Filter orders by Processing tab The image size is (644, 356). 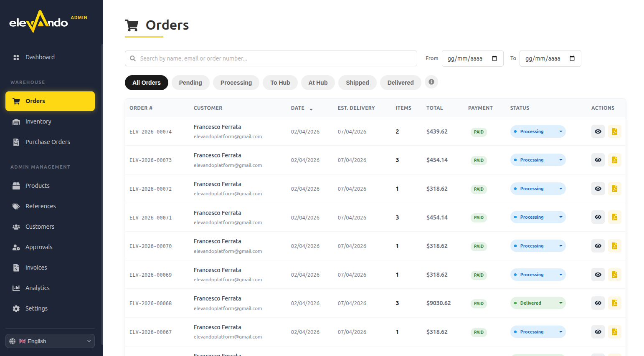(236, 83)
